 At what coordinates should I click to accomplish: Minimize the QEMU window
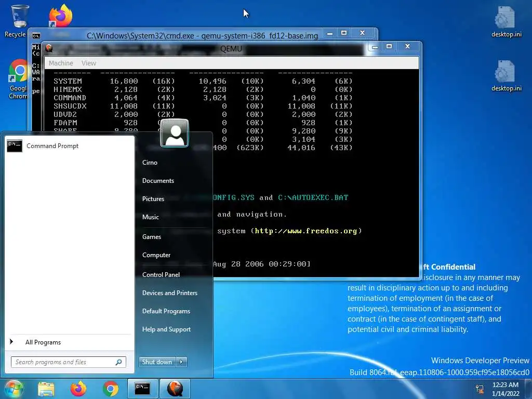click(x=375, y=46)
